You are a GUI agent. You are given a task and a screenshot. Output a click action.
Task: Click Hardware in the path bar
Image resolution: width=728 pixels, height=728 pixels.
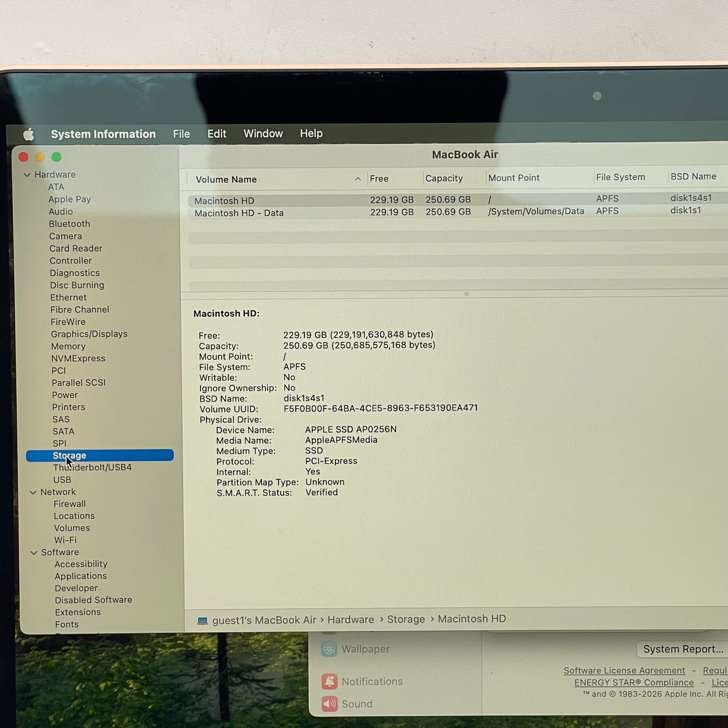[x=351, y=620]
